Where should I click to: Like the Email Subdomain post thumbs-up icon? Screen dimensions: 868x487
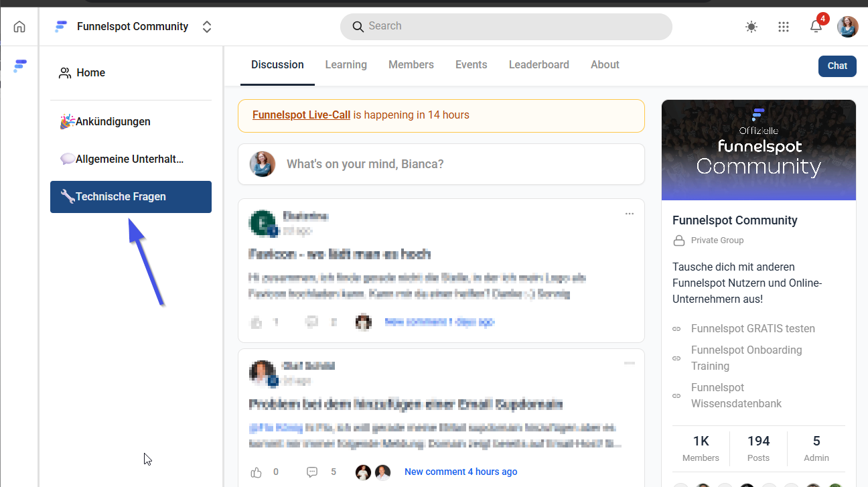click(256, 472)
